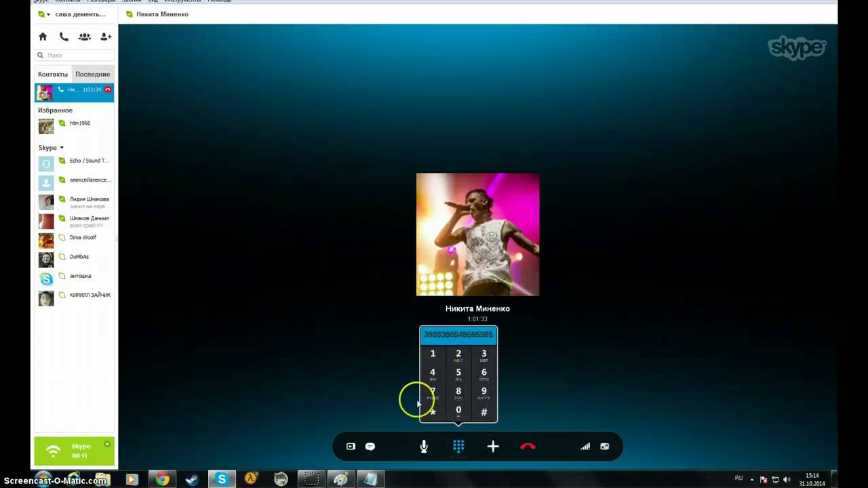
Task: Open contact КИРИЛЛ ЗАЙЧИК
Action: click(75, 298)
